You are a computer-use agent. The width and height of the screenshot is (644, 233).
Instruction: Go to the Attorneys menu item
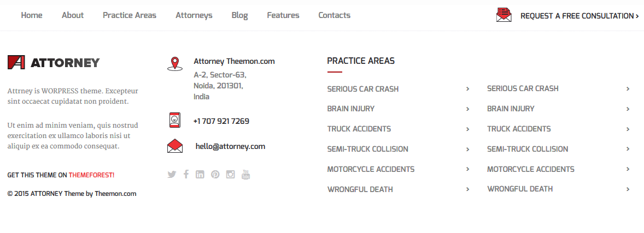point(194,15)
